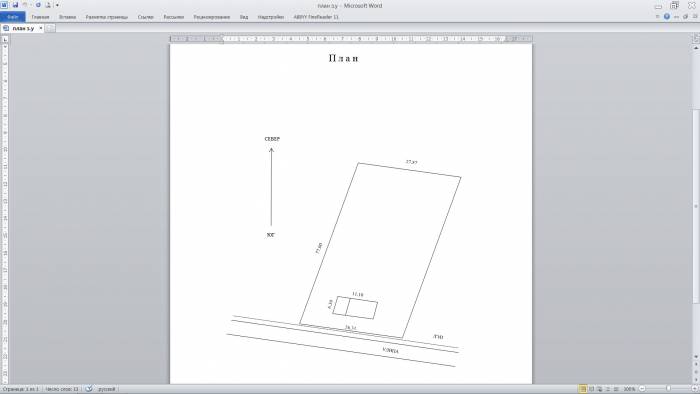
Task: Click the print preview quick access icon
Action: (48, 5)
